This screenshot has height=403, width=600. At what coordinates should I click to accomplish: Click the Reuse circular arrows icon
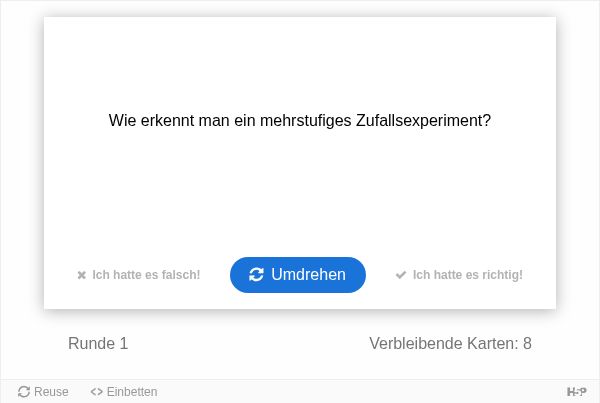click(24, 392)
